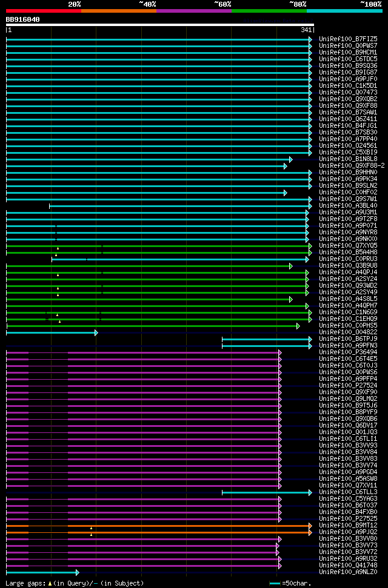Screen dimensions: 388x588
Task: Click label UniRef100_A9PFN3
Action: coord(348,345)
